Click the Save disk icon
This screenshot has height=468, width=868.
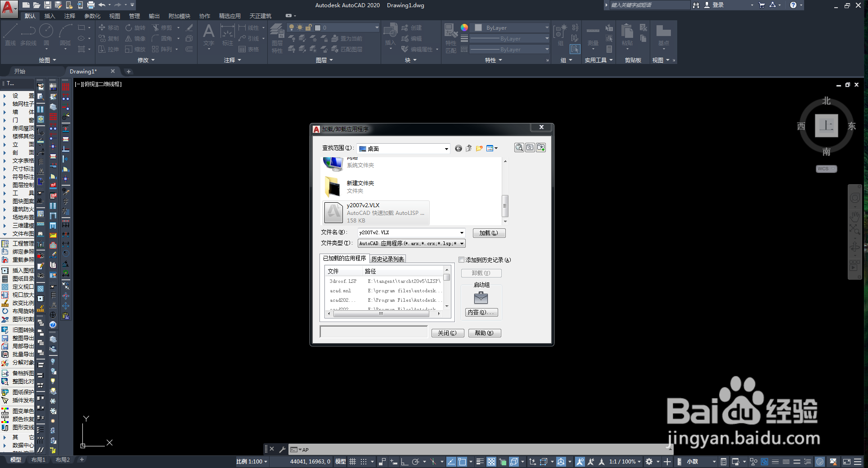47,5
